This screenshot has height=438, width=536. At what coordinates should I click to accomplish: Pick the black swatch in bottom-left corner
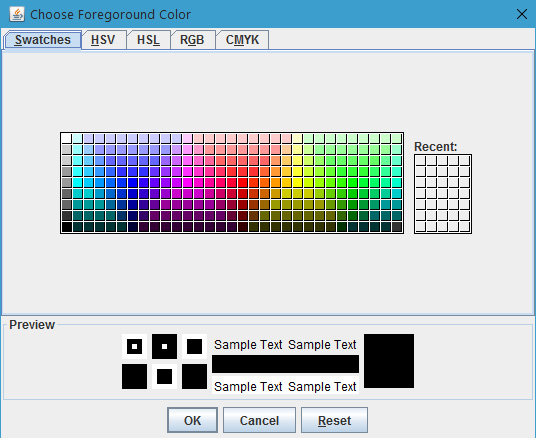tap(67, 227)
